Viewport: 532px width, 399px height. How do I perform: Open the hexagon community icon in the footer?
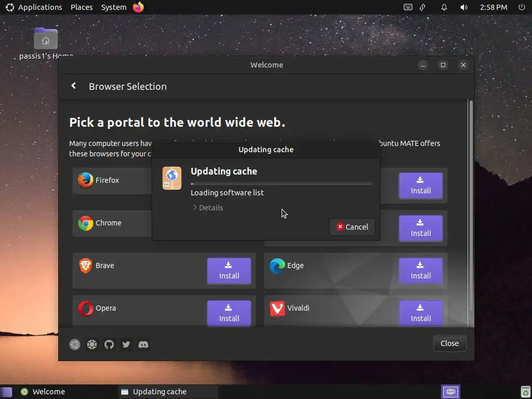click(x=92, y=344)
